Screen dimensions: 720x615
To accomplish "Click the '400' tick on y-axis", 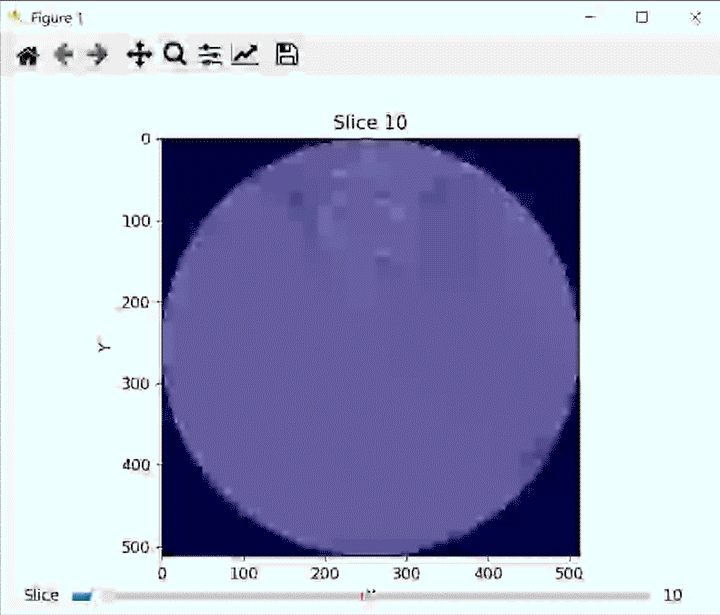I will point(136,465).
